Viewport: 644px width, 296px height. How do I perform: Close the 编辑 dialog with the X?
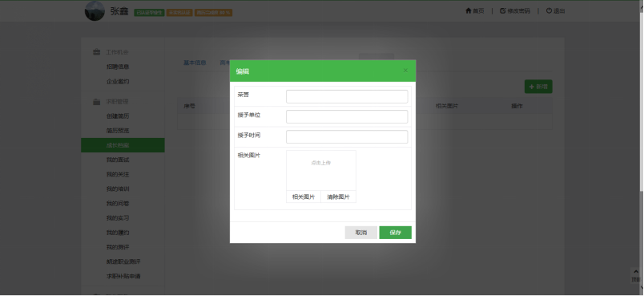[405, 71]
